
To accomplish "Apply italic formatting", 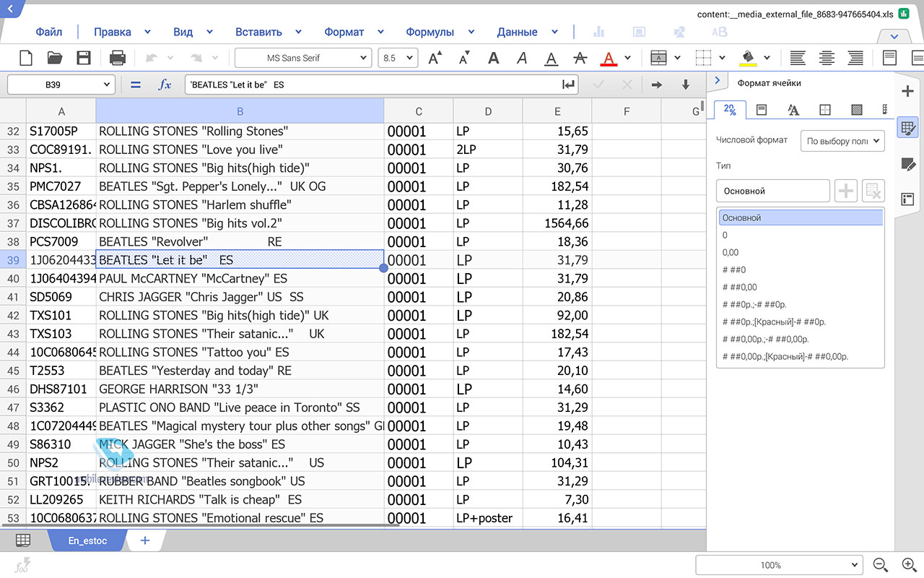I will pyautogui.click(x=522, y=58).
